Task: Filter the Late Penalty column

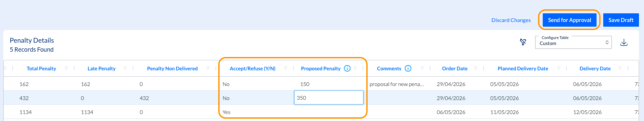Action: coord(125,68)
